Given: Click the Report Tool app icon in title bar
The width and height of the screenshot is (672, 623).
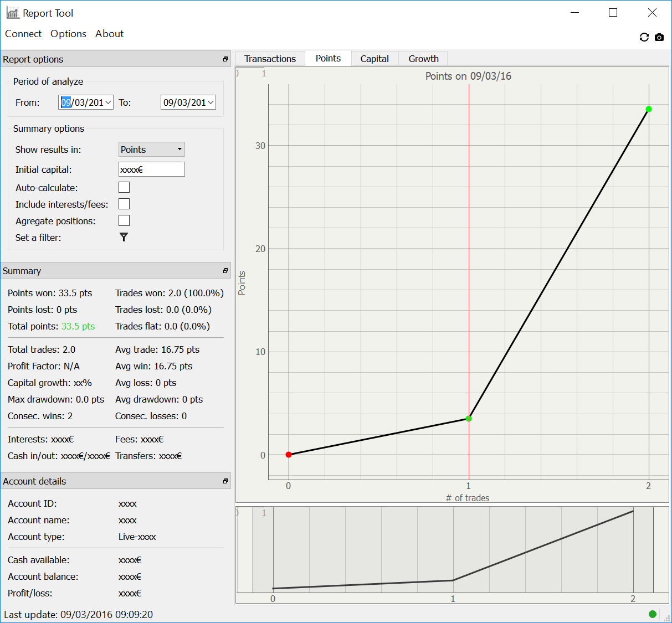Looking at the screenshot, I should coord(12,13).
